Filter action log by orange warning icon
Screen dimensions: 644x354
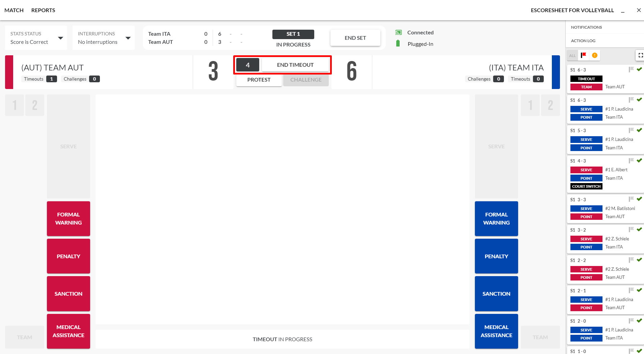(x=595, y=55)
